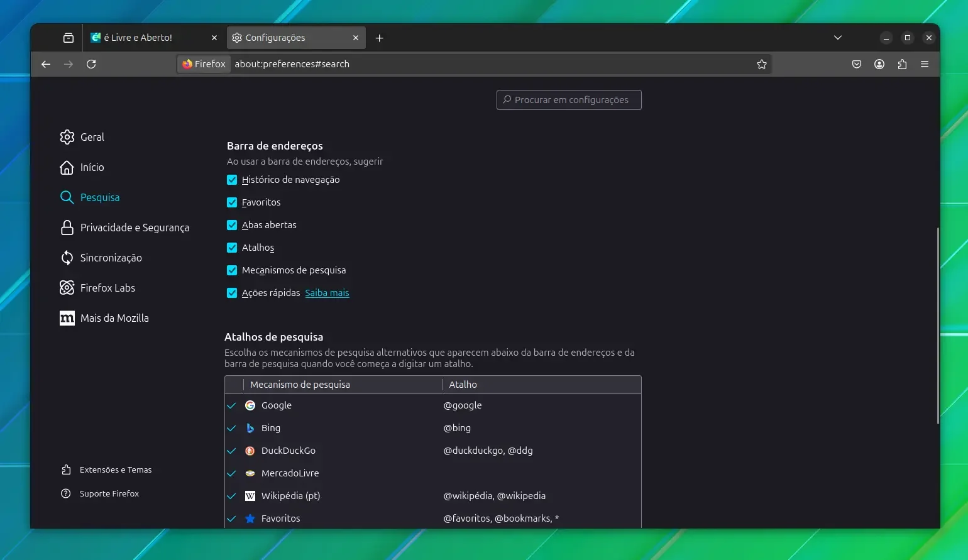Click the Sincronização sync icon

pyautogui.click(x=67, y=258)
